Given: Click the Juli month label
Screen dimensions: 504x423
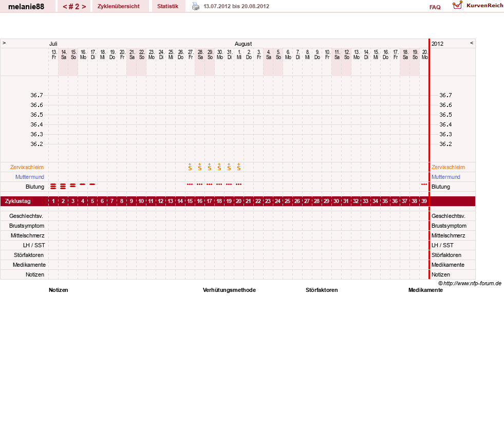Looking at the screenshot, I should [53, 44].
